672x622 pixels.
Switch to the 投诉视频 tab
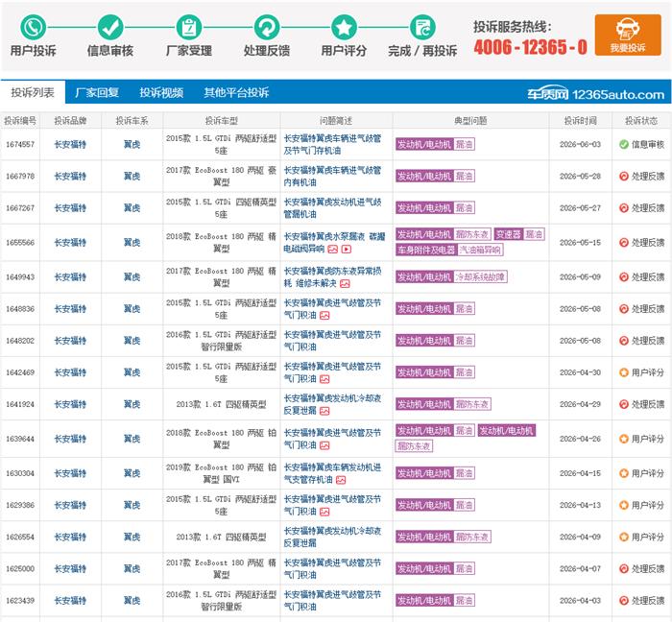(161, 92)
